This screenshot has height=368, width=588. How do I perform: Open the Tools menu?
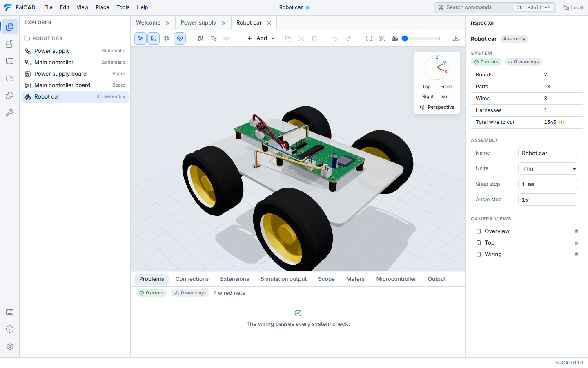[123, 7]
